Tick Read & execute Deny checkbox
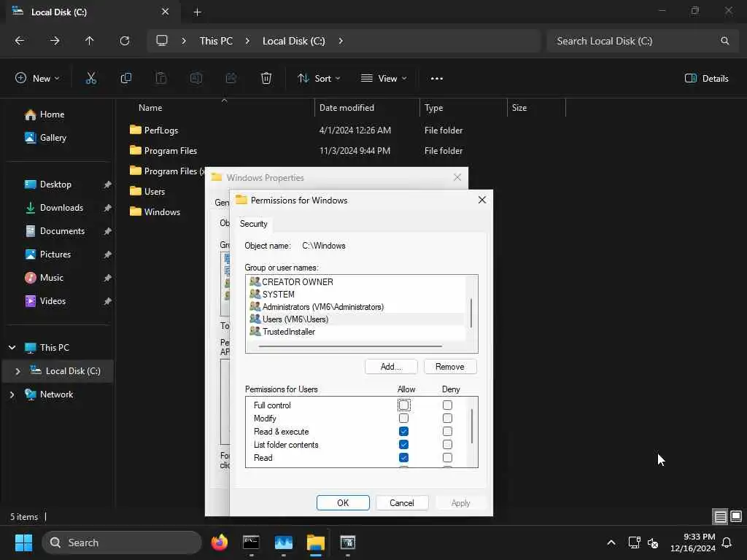 coord(447,432)
